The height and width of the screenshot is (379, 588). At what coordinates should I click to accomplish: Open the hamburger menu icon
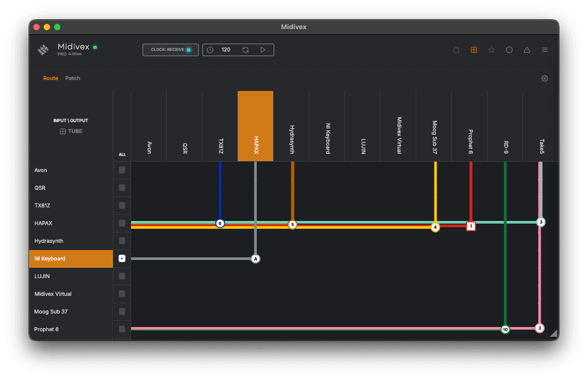pyautogui.click(x=544, y=49)
